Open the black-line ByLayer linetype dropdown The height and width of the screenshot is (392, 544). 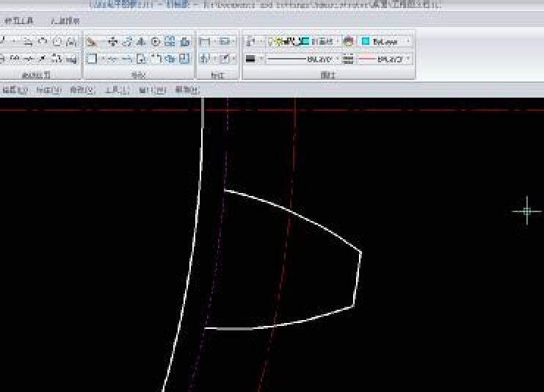302,59
